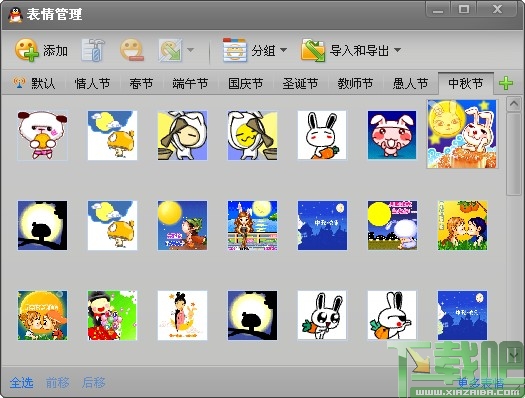Image resolution: width=525 pixels, height=398 pixels.
Task: Go to the 国庆节 tab
Action: pos(245,83)
